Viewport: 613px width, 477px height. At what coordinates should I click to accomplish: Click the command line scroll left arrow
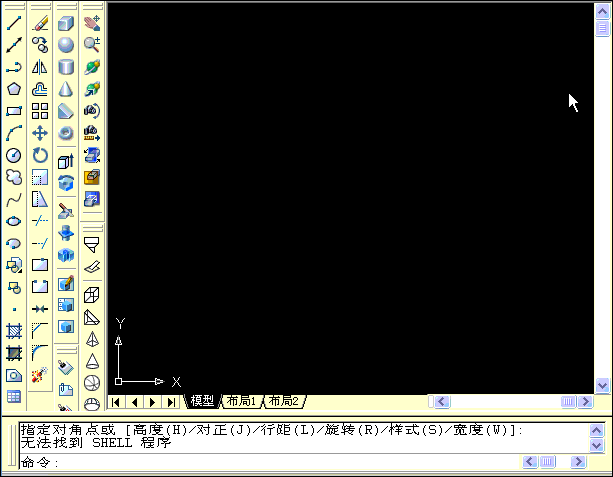(530, 462)
